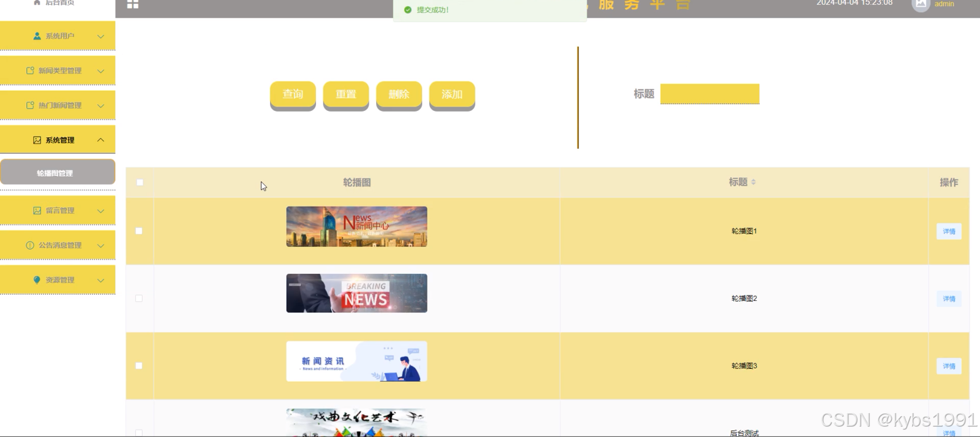Click the edit icon beside 新闻类型管理
Image resolution: width=980 pixels, height=437 pixels.
pos(30,70)
